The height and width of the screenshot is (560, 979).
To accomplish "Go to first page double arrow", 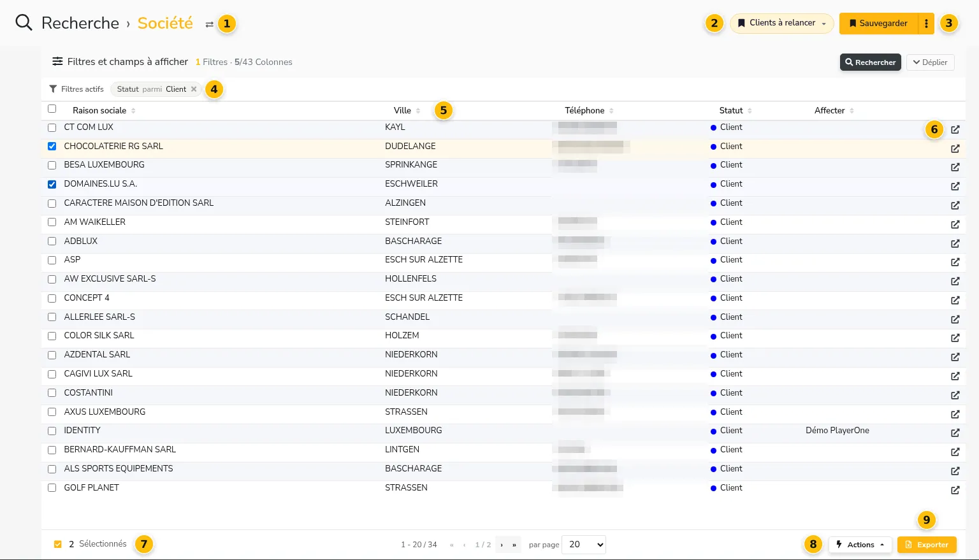I will coord(452,545).
